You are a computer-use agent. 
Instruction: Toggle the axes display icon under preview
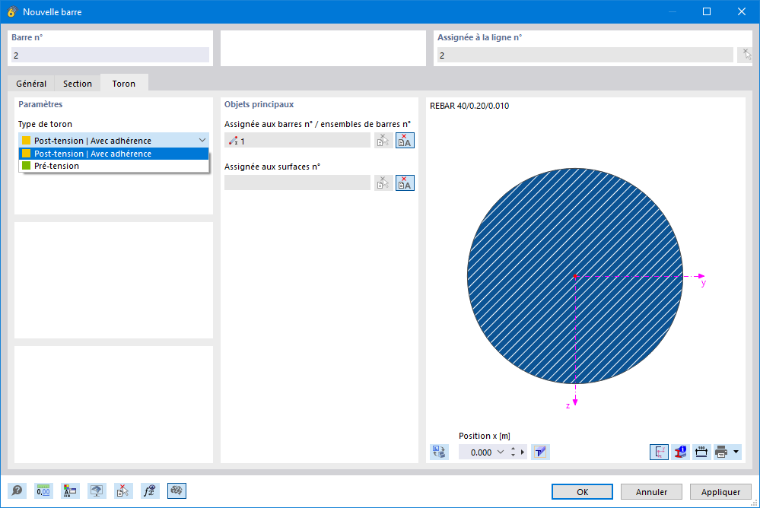coord(659,452)
